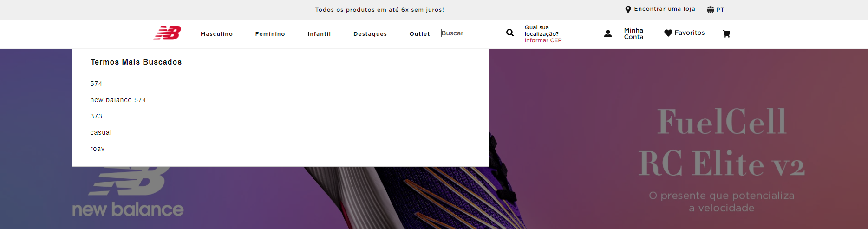Select suggested term roav
The height and width of the screenshot is (229, 868).
[x=98, y=149]
